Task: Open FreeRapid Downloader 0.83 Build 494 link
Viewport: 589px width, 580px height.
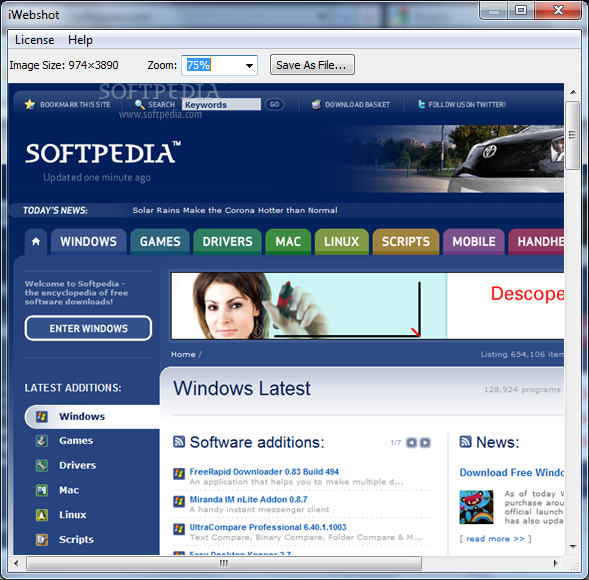Action: click(x=264, y=472)
